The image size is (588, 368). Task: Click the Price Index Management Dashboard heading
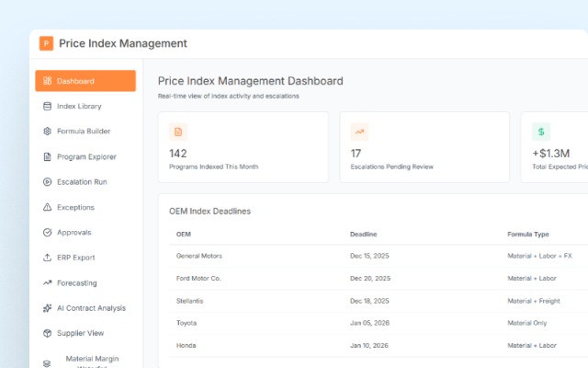(x=251, y=81)
